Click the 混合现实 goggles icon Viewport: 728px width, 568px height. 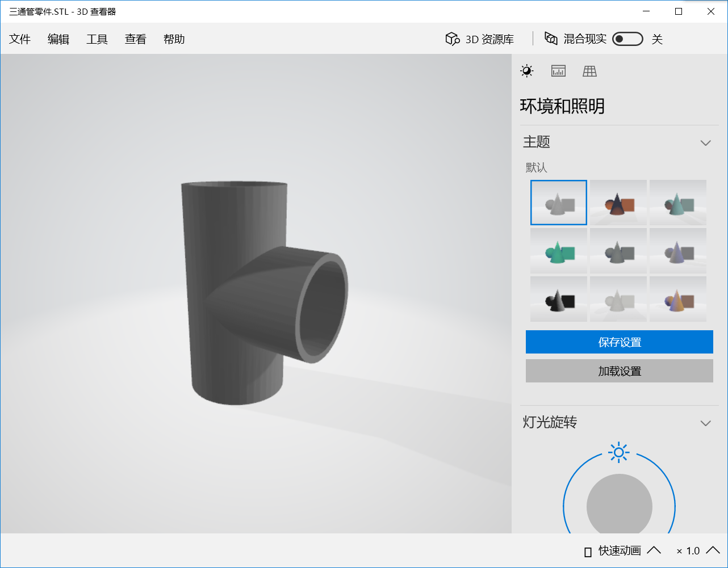pos(550,39)
